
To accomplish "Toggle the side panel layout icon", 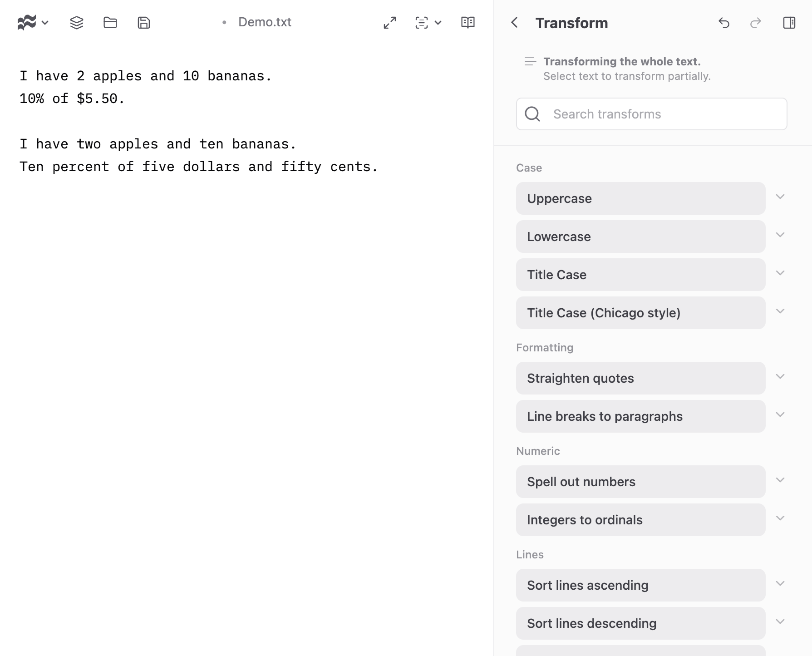I will coord(790,22).
